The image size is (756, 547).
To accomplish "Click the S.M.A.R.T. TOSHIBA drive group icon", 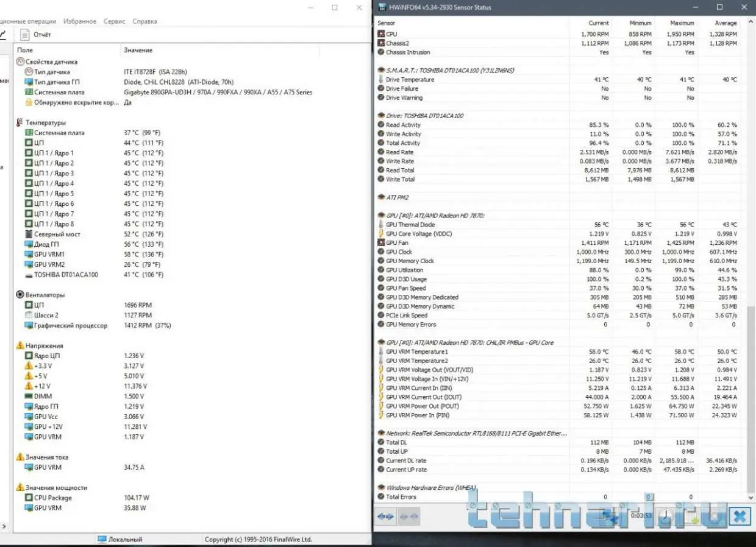I will click(380, 70).
